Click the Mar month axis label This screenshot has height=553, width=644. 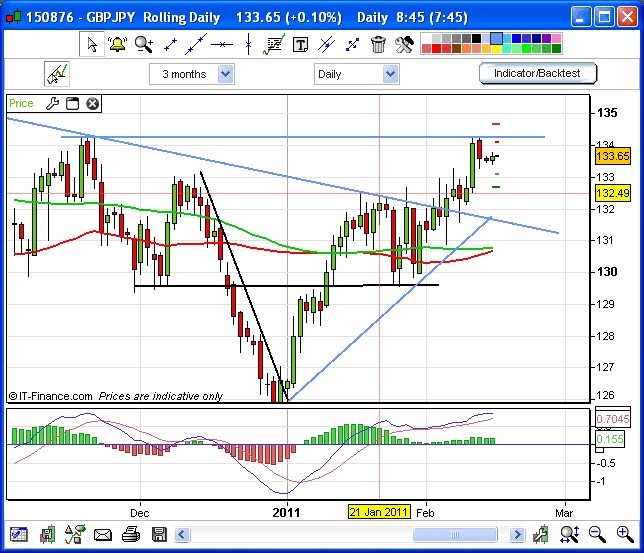coord(564,513)
